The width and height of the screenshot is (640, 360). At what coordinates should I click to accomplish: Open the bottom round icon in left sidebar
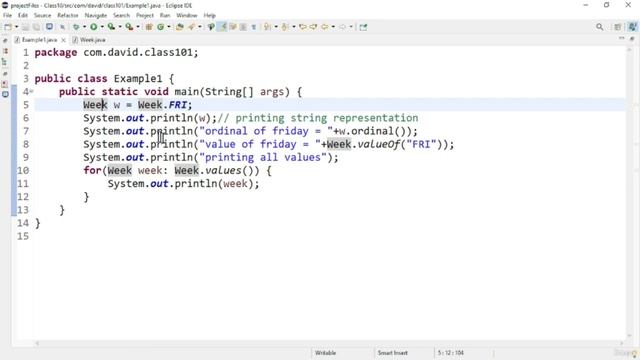click(x=5, y=94)
